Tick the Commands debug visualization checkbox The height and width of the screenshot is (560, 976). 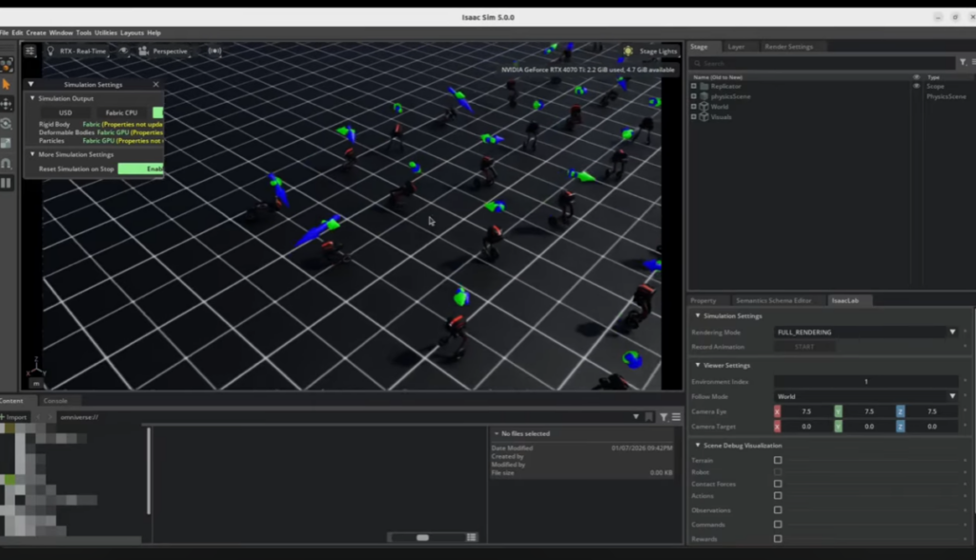coord(778,525)
